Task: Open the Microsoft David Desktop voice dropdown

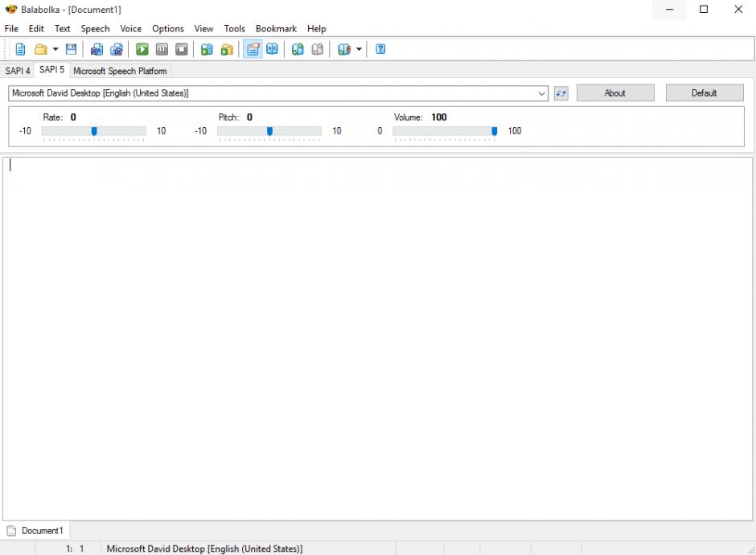Action: tap(278, 93)
